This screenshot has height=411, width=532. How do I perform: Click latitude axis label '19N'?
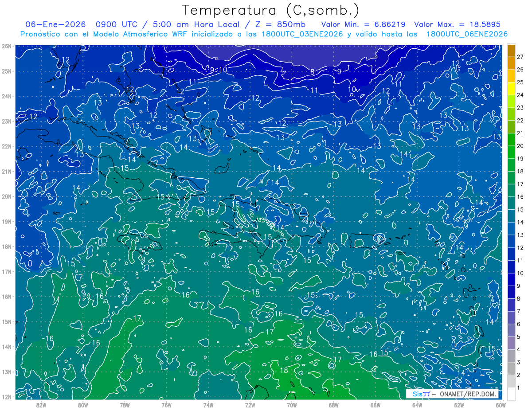pyautogui.click(x=7, y=221)
